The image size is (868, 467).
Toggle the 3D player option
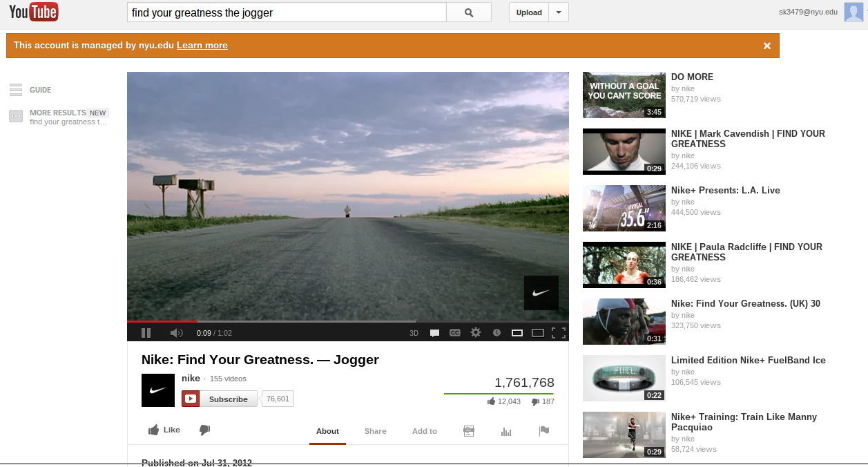(x=414, y=333)
